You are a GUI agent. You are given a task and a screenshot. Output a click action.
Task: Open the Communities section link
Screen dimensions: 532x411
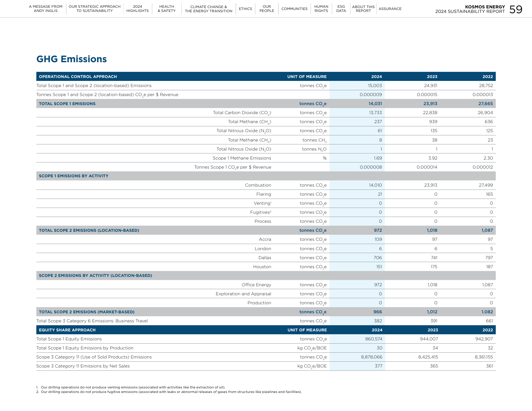294,9
